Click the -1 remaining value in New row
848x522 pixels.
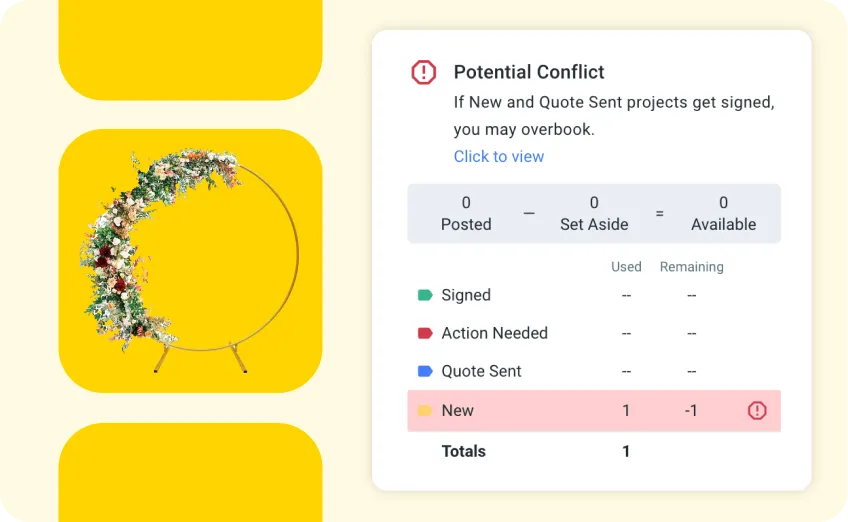pos(691,410)
